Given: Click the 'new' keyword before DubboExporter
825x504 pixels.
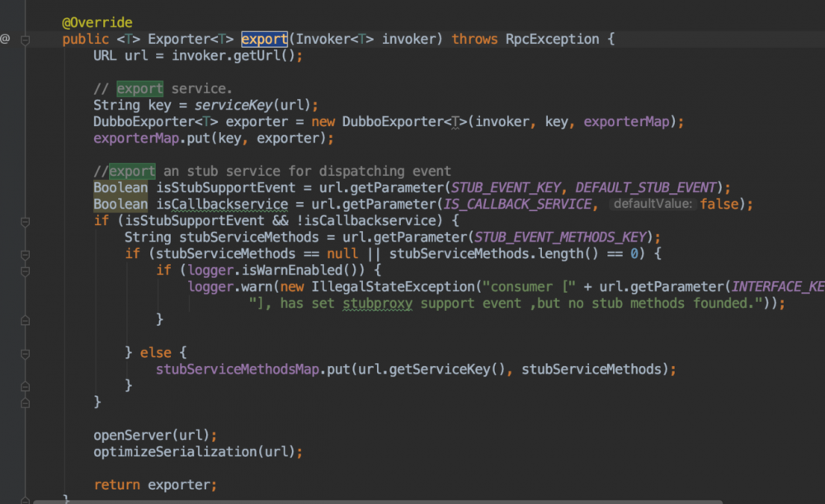Looking at the screenshot, I should 323,121.
